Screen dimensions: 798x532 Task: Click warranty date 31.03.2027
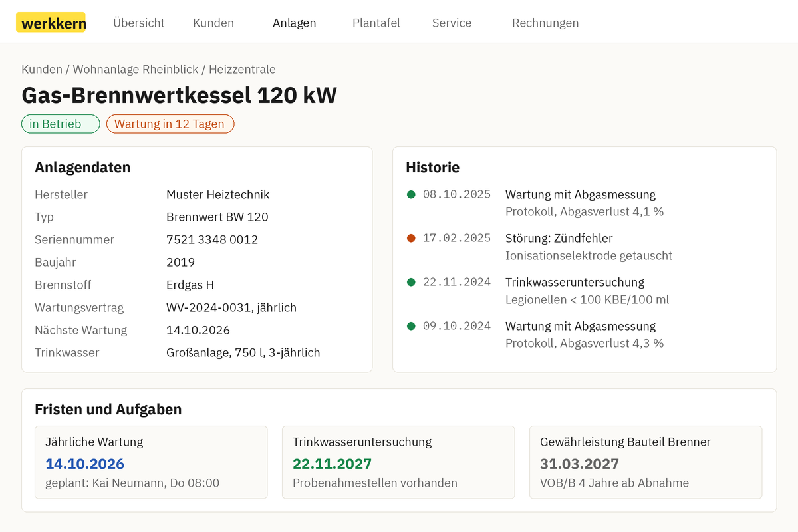click(579, 464)
